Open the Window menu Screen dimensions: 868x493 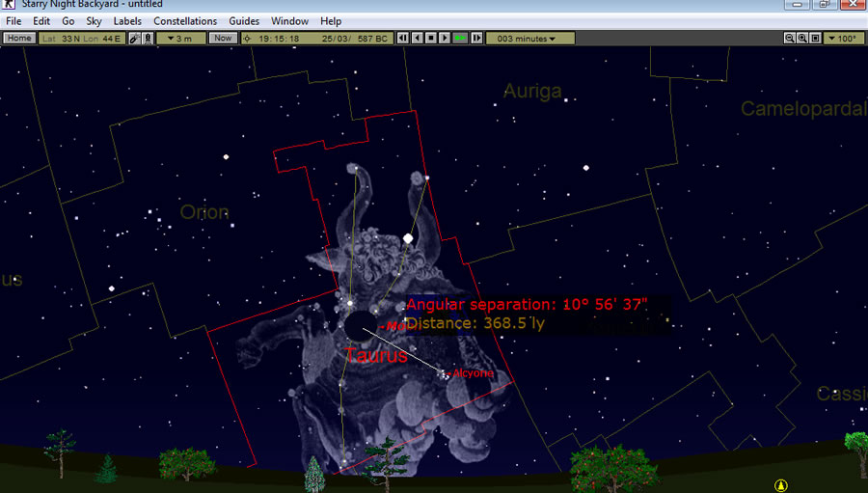pos(289,21)
